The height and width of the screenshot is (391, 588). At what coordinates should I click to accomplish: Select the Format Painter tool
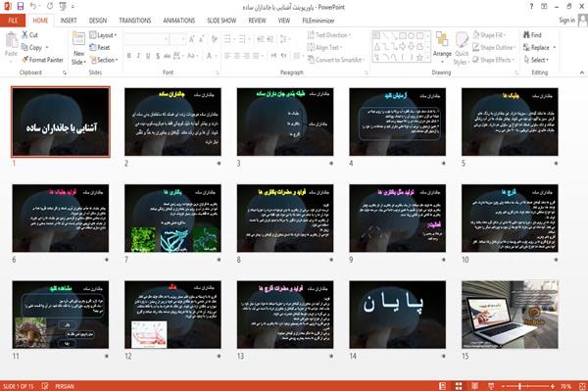(x=42, y=60)
